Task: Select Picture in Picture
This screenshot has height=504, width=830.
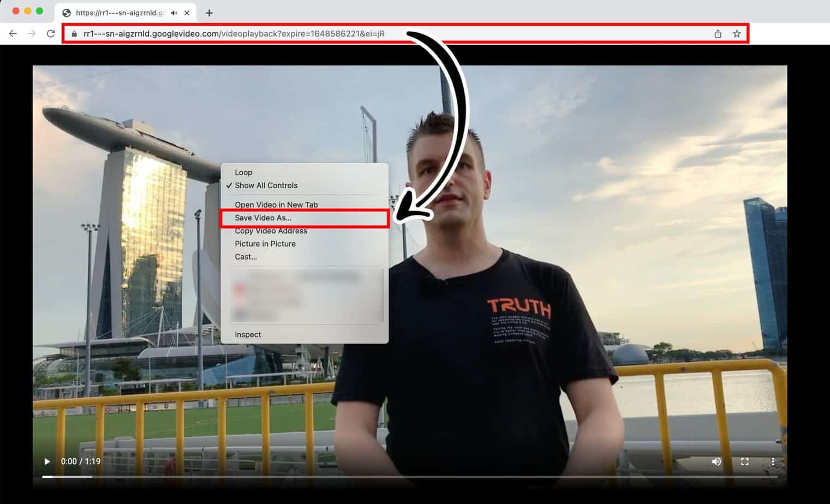Action: pos(304,244)
